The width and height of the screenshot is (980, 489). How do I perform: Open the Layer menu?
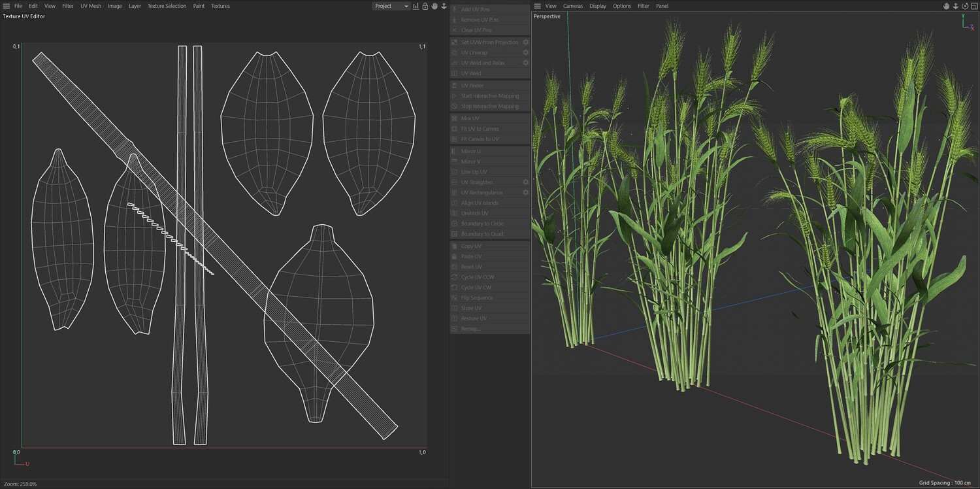(135, 6)
